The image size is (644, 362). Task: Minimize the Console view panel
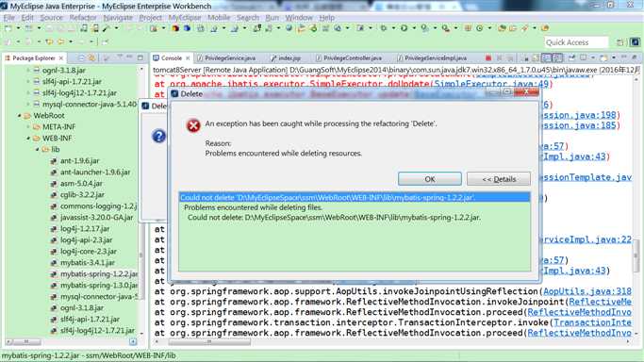(x=624, y=58)
